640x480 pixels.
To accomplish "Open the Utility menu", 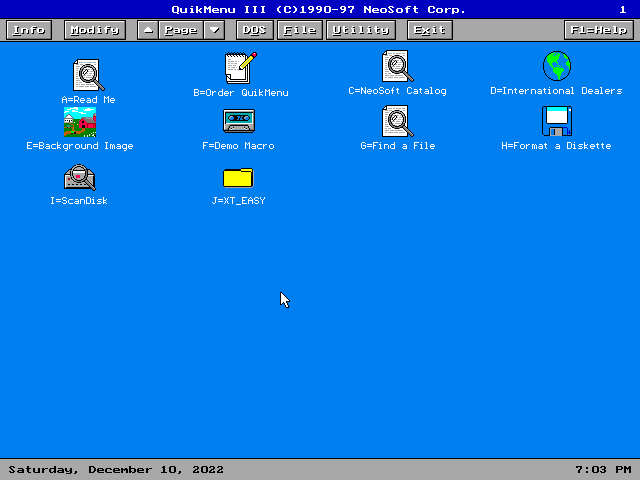I will click(361, 30).
